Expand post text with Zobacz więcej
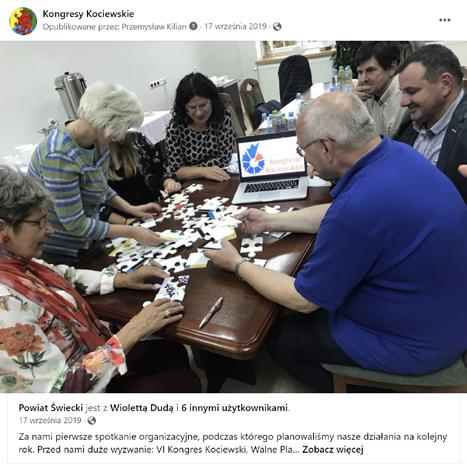The width and height of the screenshot is (467, 464). click(333, 449)
